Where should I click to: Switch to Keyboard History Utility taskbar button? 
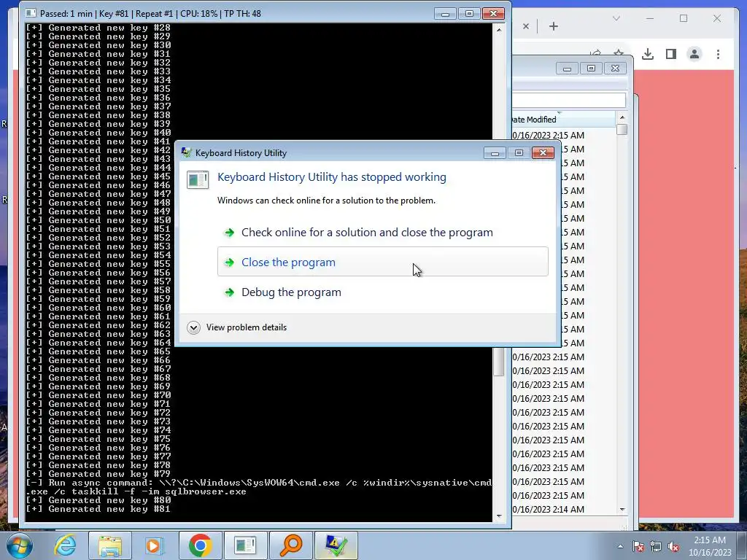tap(336, 545)
